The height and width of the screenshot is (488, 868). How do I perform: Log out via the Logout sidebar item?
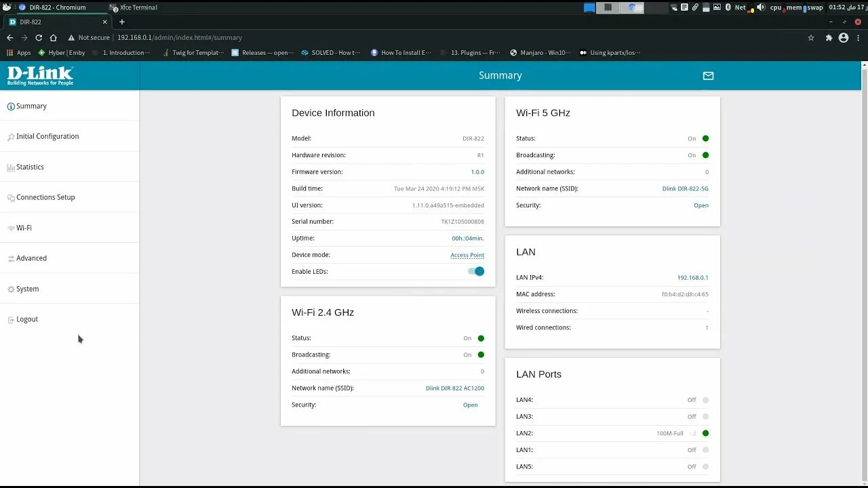click(69, 319)
